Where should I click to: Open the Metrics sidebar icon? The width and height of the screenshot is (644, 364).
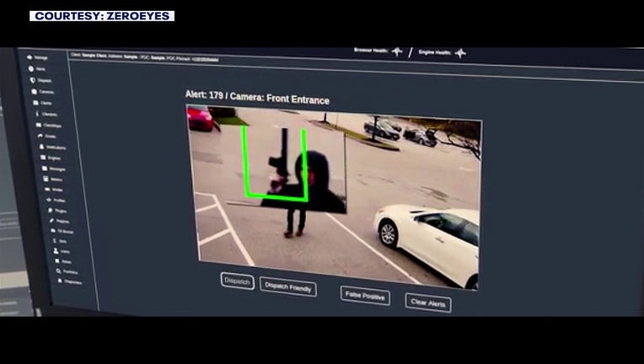(x=46, y=179)
